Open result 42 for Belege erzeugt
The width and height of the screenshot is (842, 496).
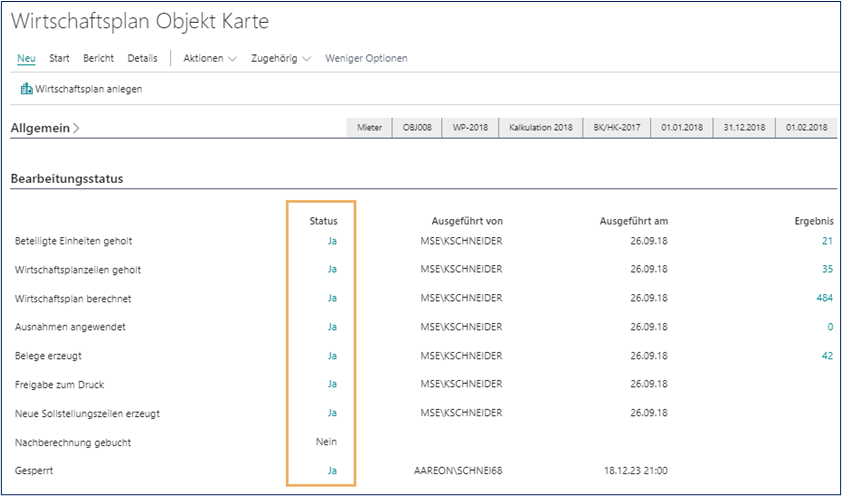(x=826, y=355)
